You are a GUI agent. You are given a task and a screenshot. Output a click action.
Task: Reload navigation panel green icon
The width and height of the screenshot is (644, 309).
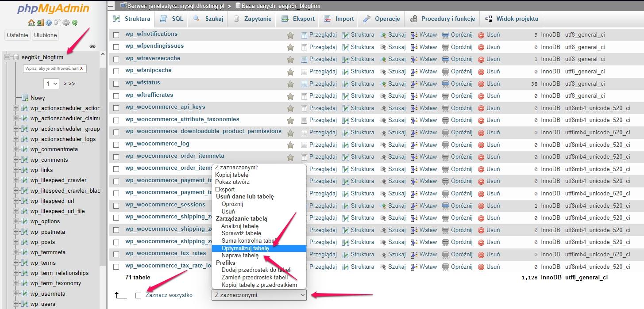pos(75,23)
